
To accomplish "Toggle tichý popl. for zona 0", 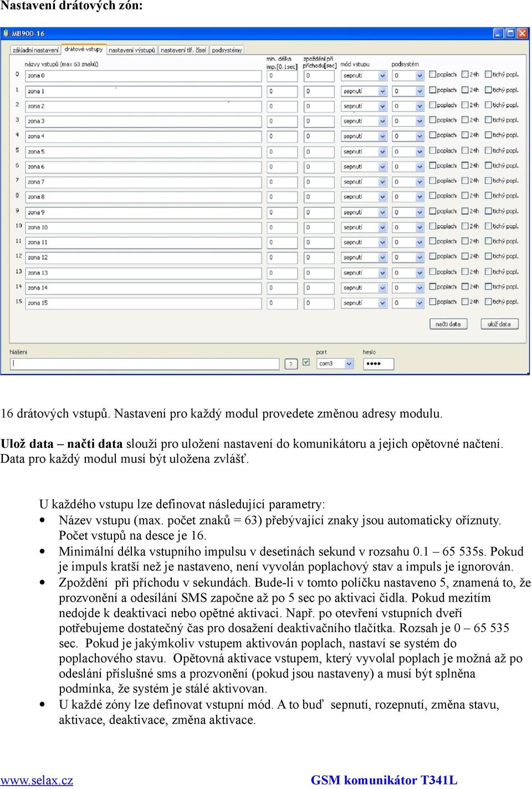I will (x=488, y=74).
